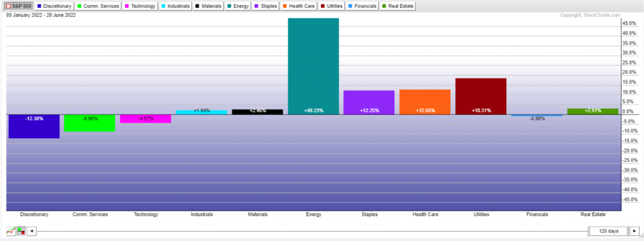This screenshot has height=241, width=644.
Task: Click the right arrow of the date slider
Action: tap(635, 231)
